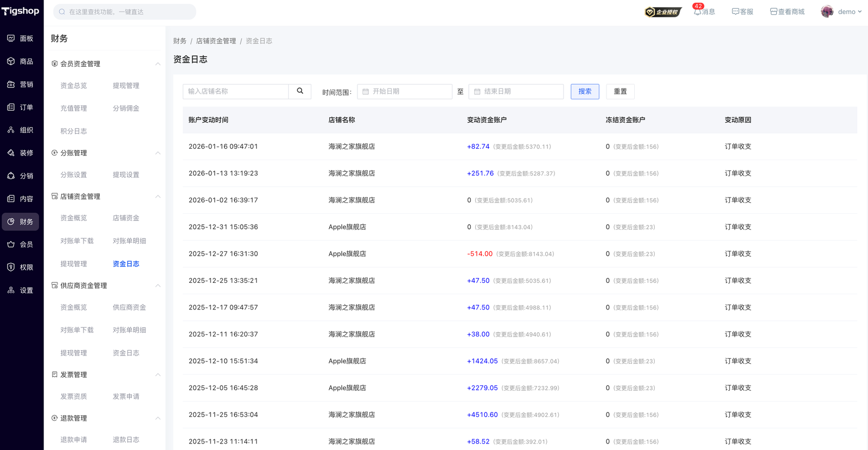
Task: Open 设置 in the left sidebar
Action: coord(20,290)
